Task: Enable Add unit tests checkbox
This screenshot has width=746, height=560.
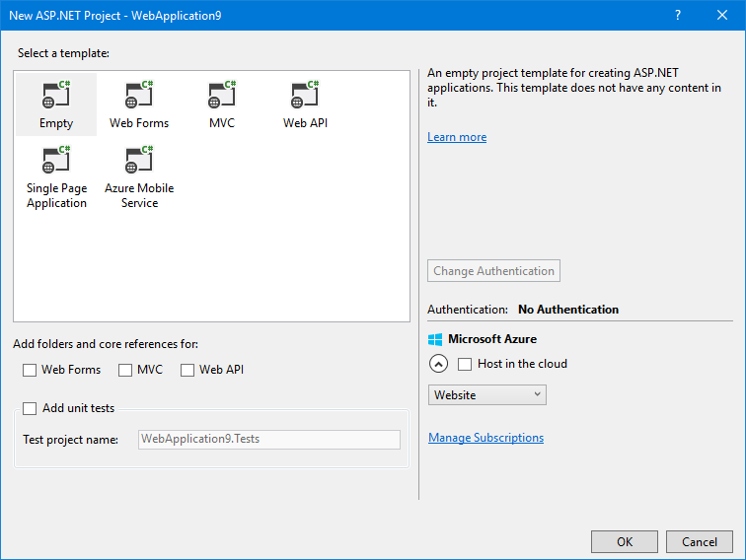Action: 30,408
